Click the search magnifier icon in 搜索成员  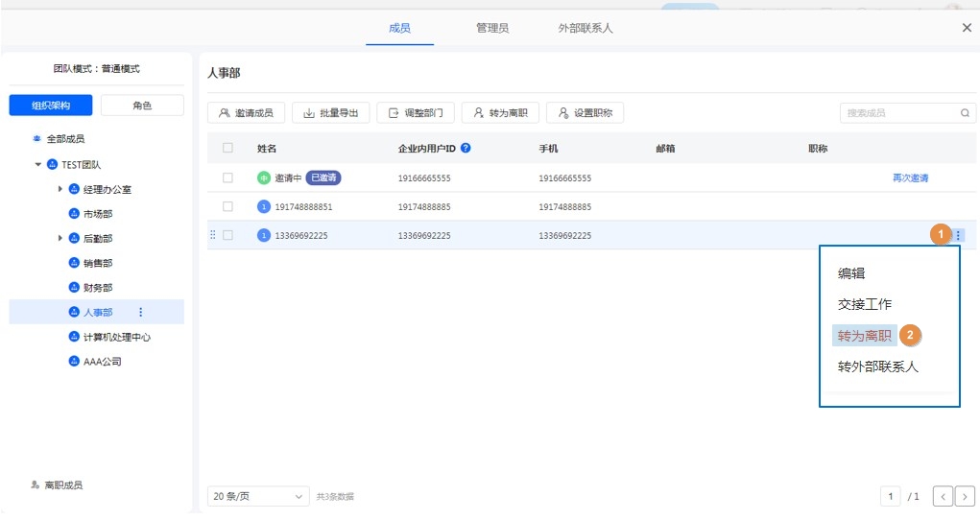point(965,113)
